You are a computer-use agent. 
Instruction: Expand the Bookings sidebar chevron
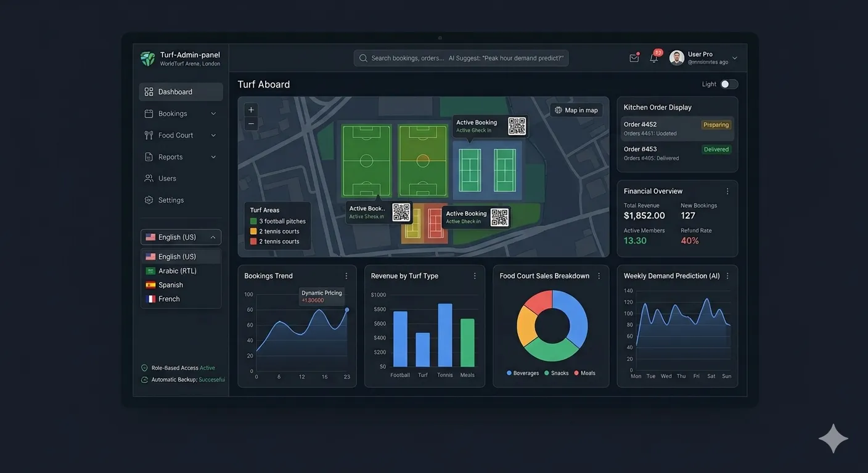[213, 114]
